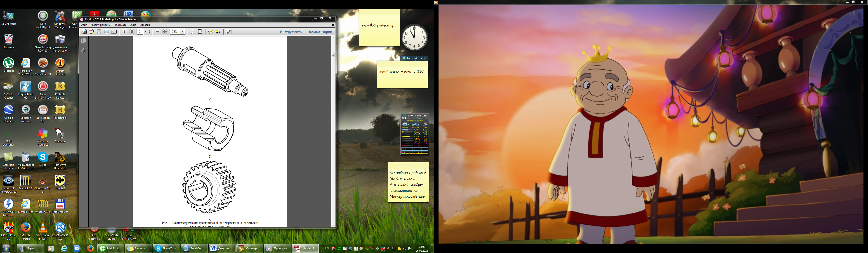
Task: Show page thumbnails panel in left sidebar
Action: pos(84,41)
